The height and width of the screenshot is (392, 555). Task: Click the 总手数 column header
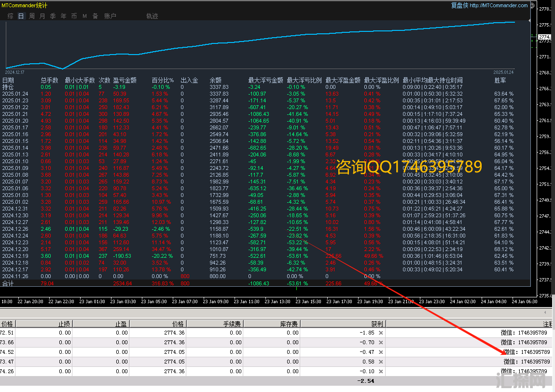point(49,81)
